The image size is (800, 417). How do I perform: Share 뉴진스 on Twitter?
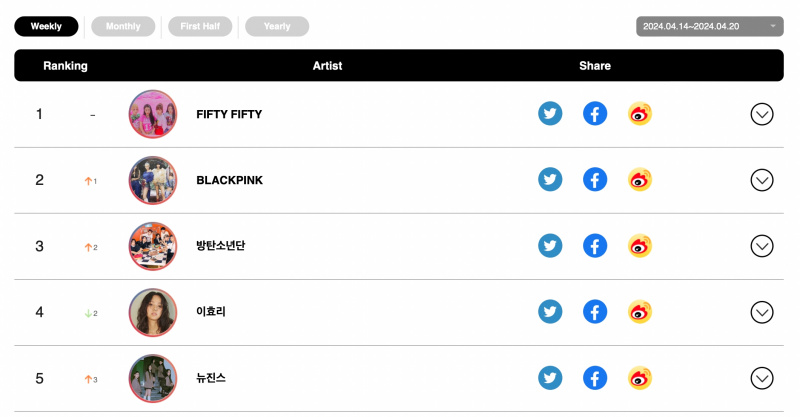click(550, 378)
